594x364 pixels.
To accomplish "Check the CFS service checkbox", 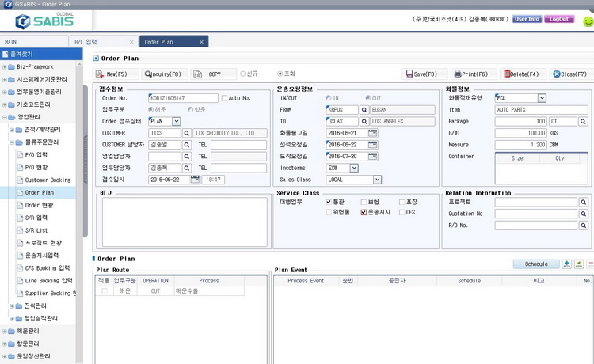I will [402, 213].
